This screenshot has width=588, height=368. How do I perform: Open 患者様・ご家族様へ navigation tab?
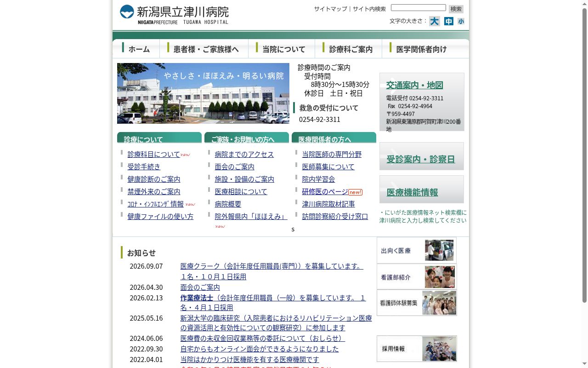click(204, 49)
